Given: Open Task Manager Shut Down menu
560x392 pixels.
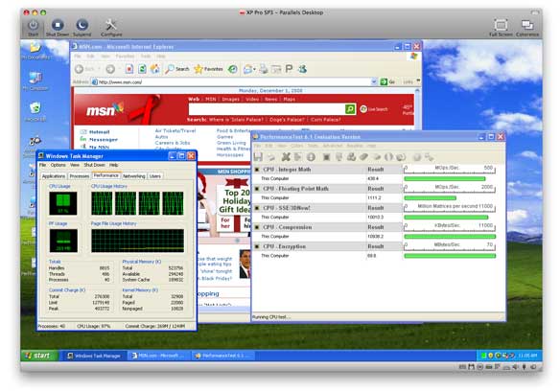Looking at the screenshot, I should (94, 165).
